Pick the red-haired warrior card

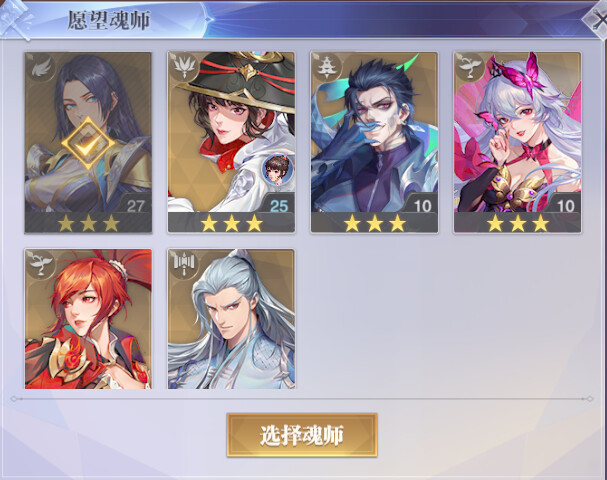coord(88,319)
